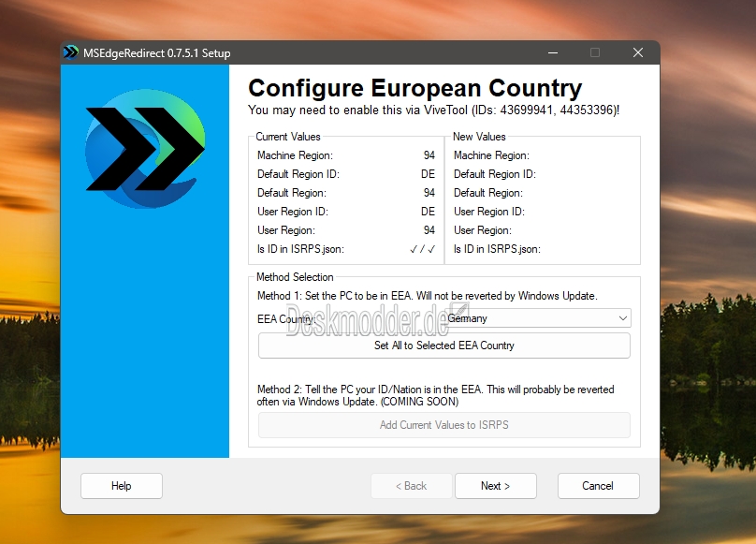The height and width of the screenshot is (544, 756).
Task: Click Current Values group label
Action: pyautogui.click(x=288, y=137)
